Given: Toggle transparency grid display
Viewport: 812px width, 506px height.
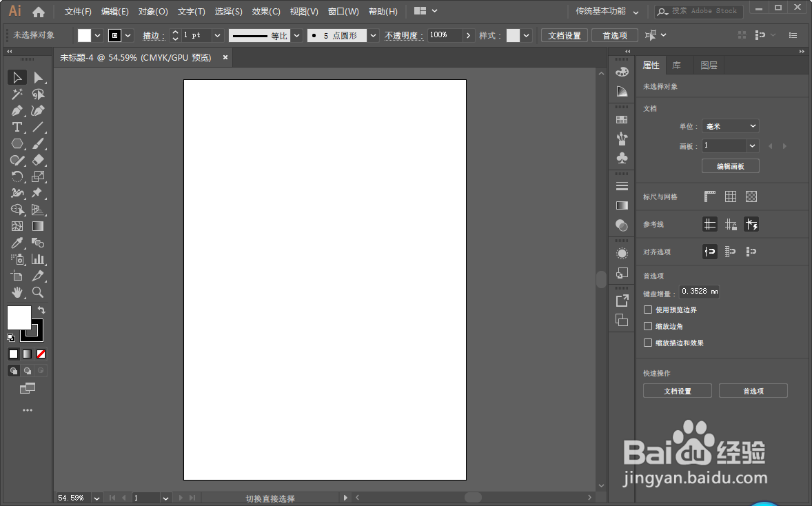Looking at the screenshot, I should [751, 196].
